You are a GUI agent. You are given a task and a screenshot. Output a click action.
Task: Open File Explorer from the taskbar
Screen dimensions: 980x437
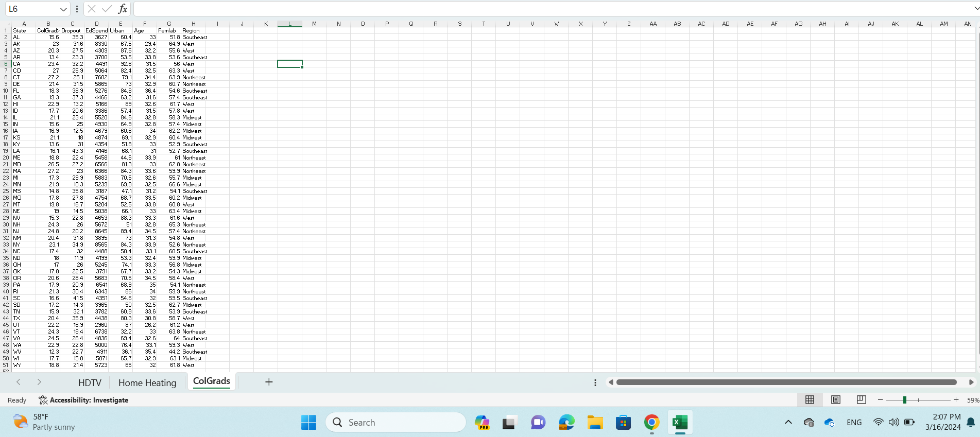tap(595, 423)
